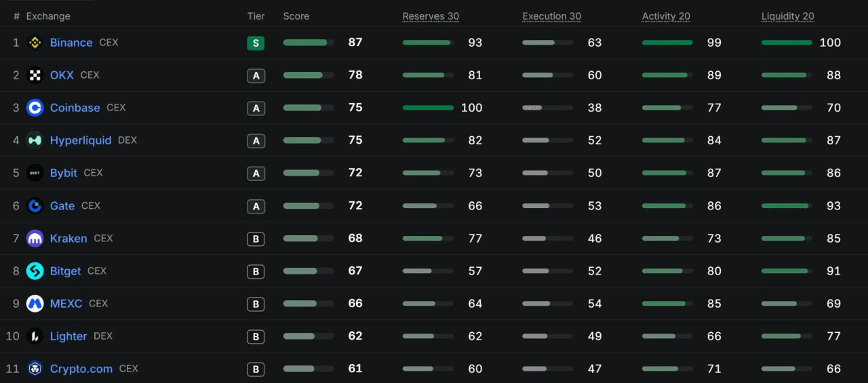Click the A tier badge for Hyperliquid
Image resolution: width=868 pixels, height=383 pixels.
(256, 141)
